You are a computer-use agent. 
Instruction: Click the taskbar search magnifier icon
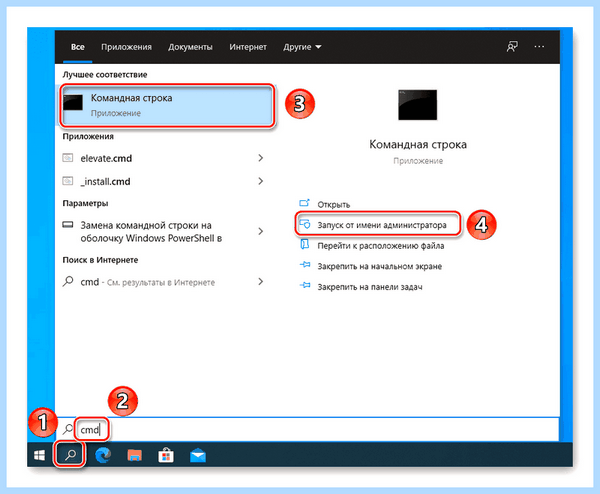click(x=70, y=455)
